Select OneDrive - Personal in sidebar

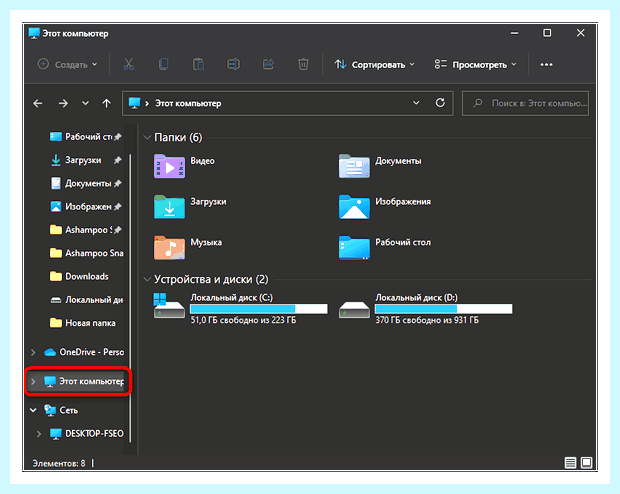[84, 352]
